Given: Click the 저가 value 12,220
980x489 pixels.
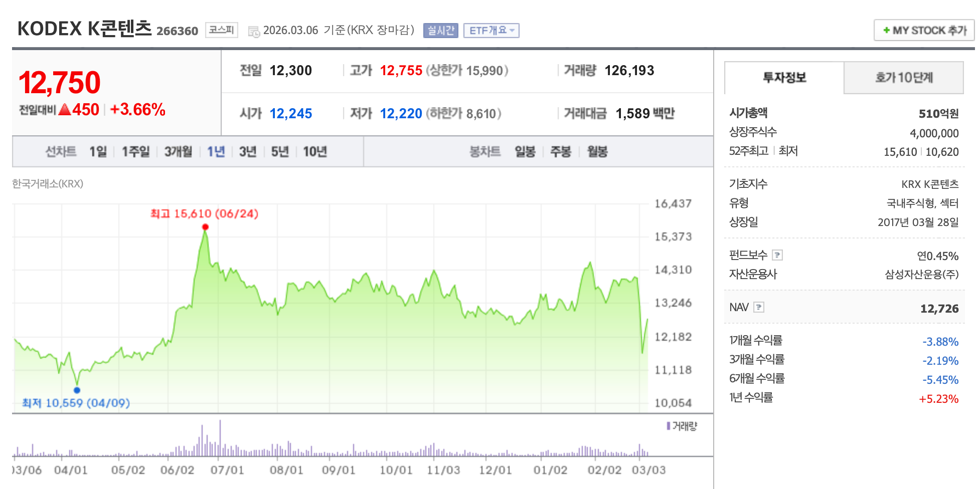Looking at the screenshot, I should 401,114.
